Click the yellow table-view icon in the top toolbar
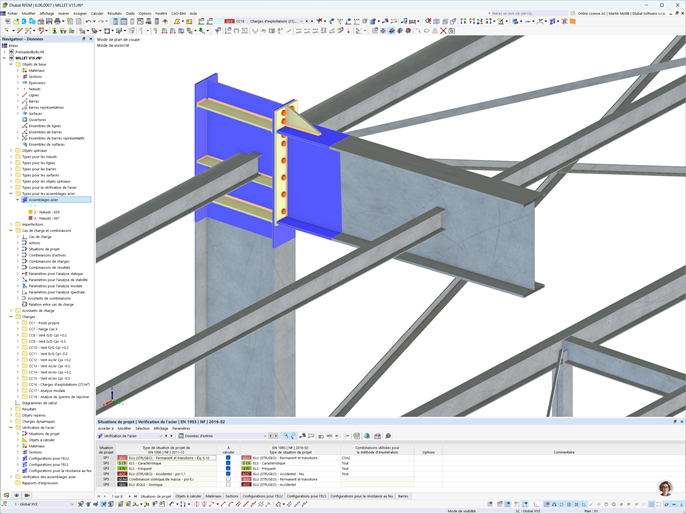The width and height of the screenshot is (686, 514). click(x=189, y=21)
